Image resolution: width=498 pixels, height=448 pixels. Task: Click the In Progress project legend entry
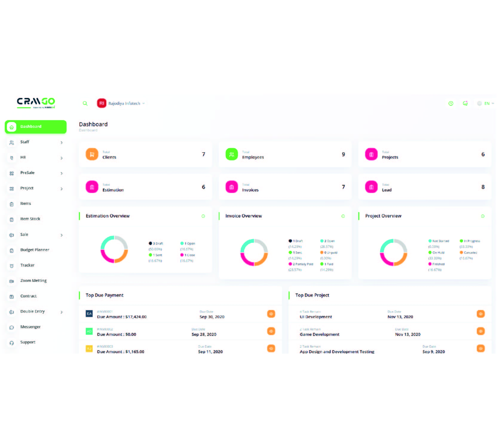470,241
